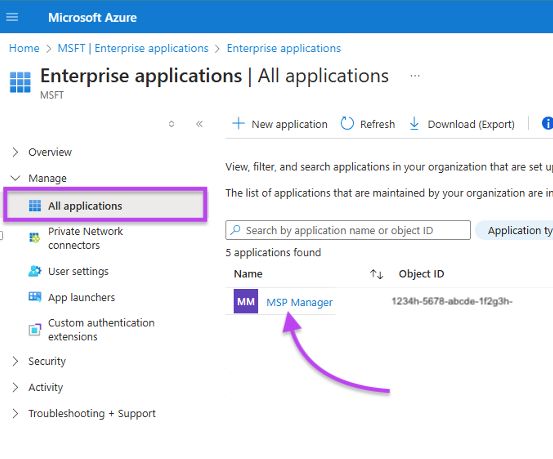Screen dimensions: 553x459
Task: Click the '5 applications found' text
Action: coord(273,253)
